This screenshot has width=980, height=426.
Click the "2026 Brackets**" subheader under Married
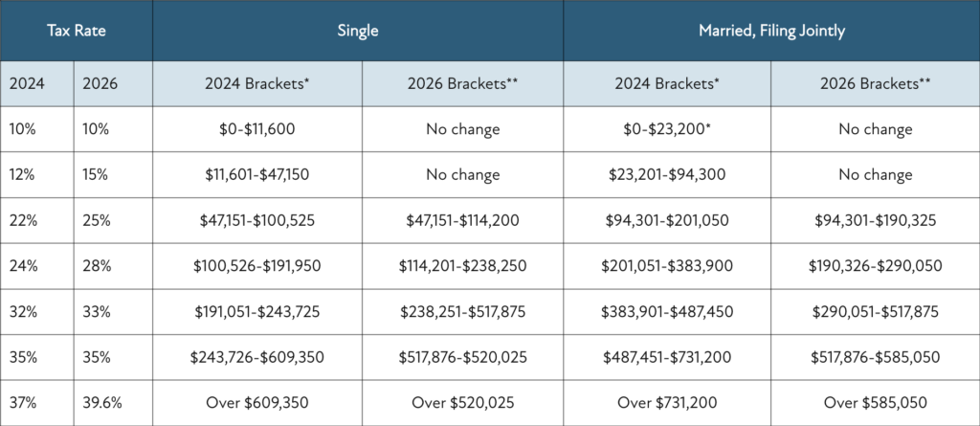[x=875, y=83]
